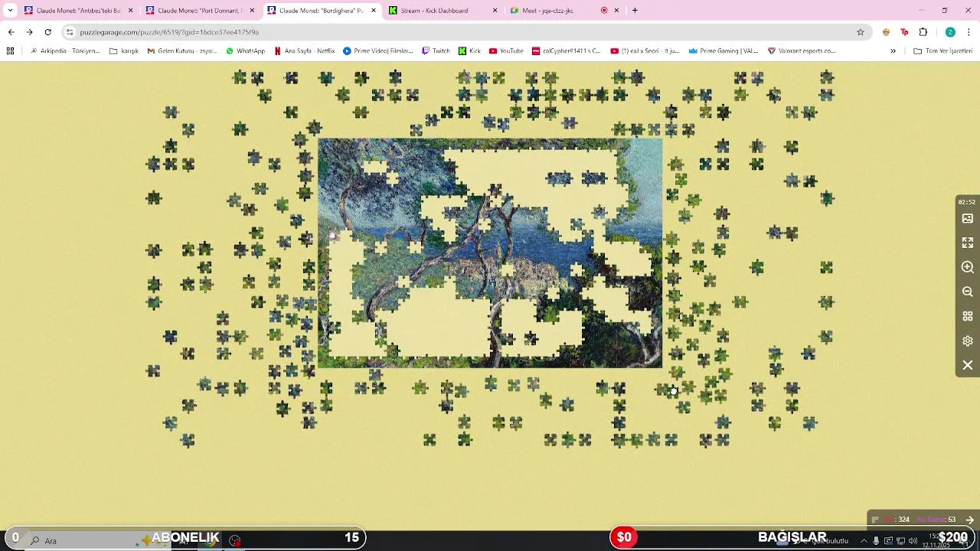Open the Netflix Ana Sayfa bookmark
The width and height of the screenshot is (980, 551).
[305, 51]
